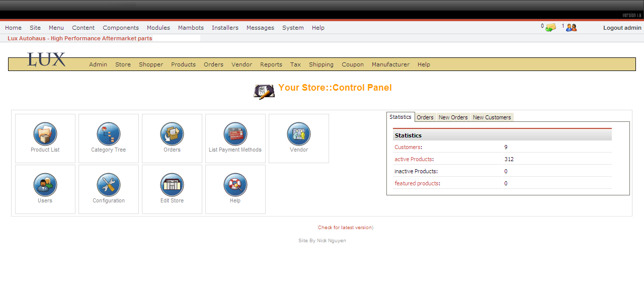Click the Check for latest version link

[x=345, y=228]
